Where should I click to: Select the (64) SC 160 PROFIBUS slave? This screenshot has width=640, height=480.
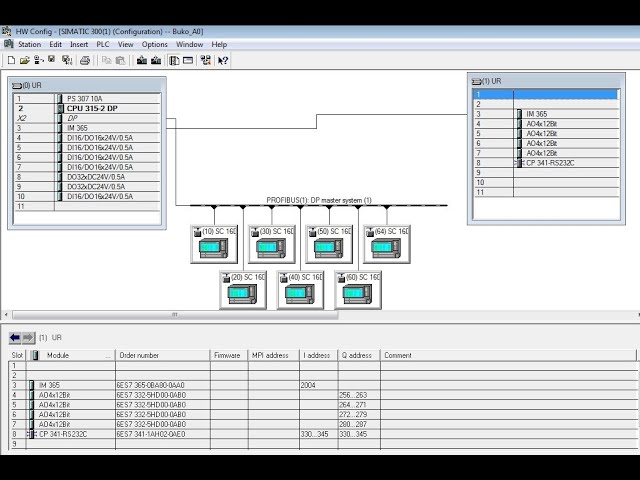pos(387,244)
